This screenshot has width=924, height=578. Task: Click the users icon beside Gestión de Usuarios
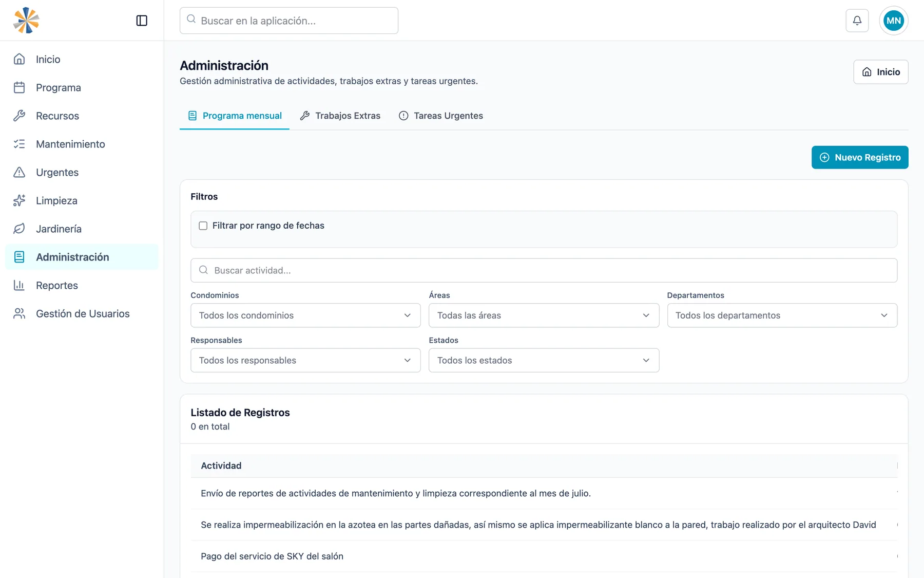(x=20, y=313)
